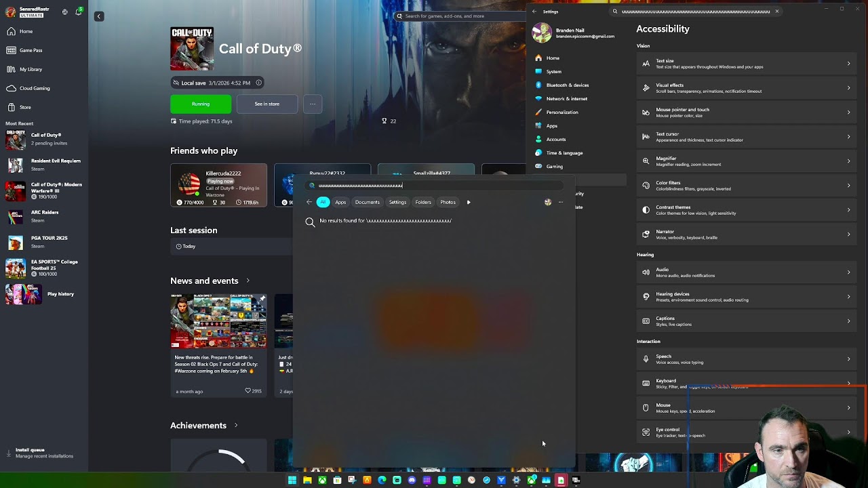Image resolution: width=868 pixels, height=488 pixels.
Task: Select Call of Duty: Modern Warfare III
Action: (44, 190)
